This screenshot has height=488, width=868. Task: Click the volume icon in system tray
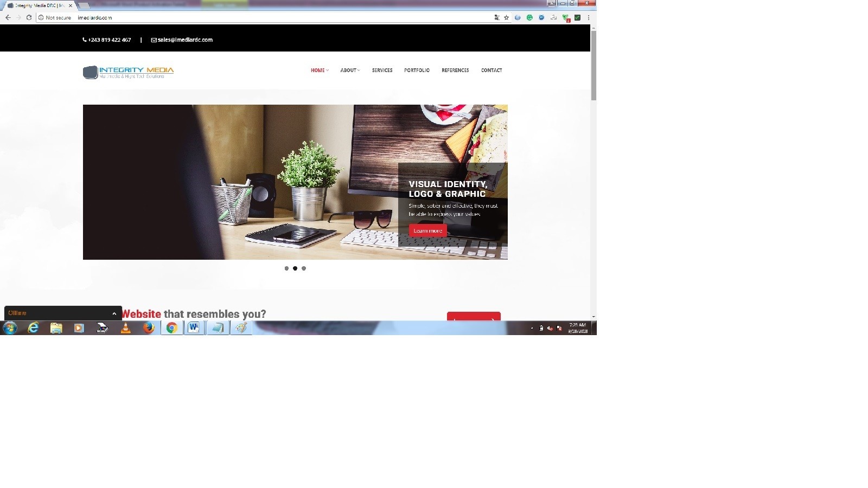coord(550,328)
